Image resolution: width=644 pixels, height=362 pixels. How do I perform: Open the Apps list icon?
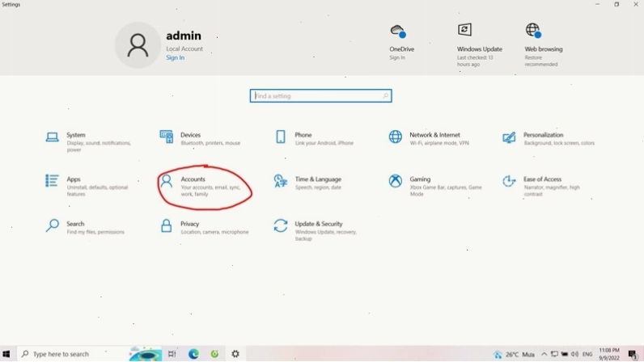[52, 180]
